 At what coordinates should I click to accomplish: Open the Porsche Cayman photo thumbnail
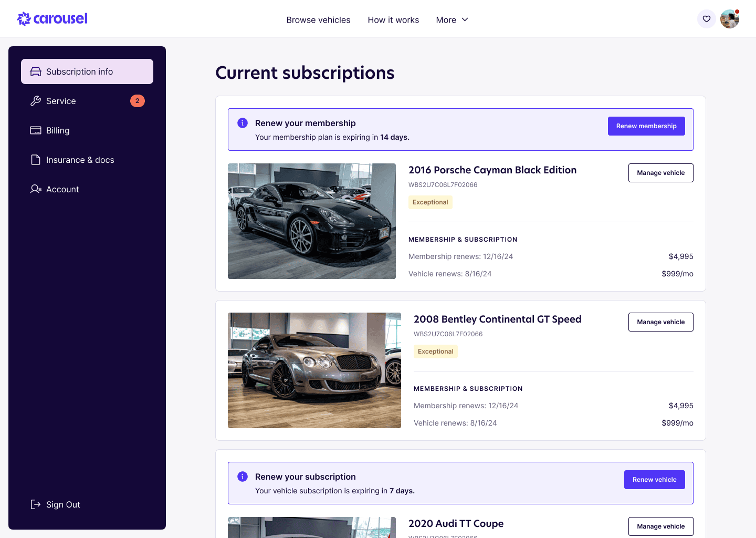pyautogui.click(x=312, y=221)
